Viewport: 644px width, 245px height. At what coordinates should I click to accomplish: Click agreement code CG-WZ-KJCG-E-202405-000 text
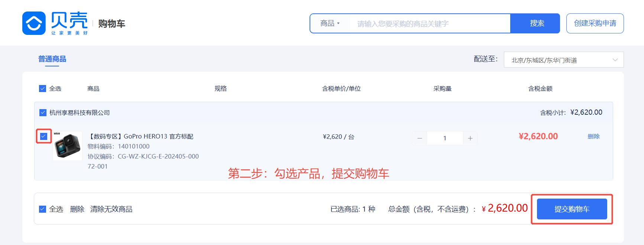pyautogui.click(x=158, y=156)
